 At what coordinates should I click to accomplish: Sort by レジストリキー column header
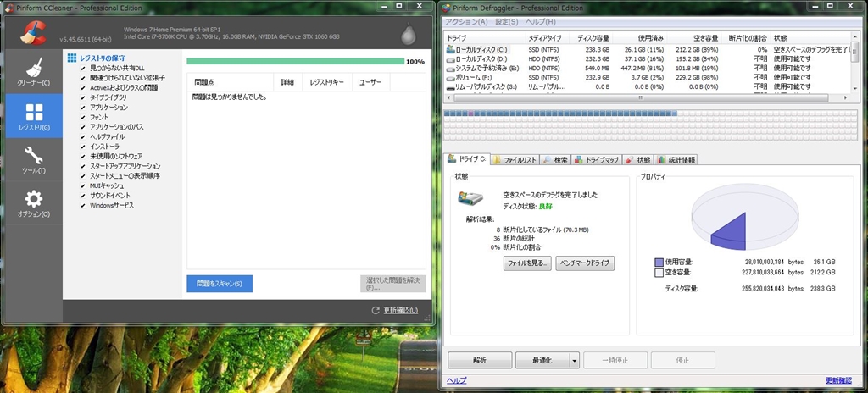326,82
